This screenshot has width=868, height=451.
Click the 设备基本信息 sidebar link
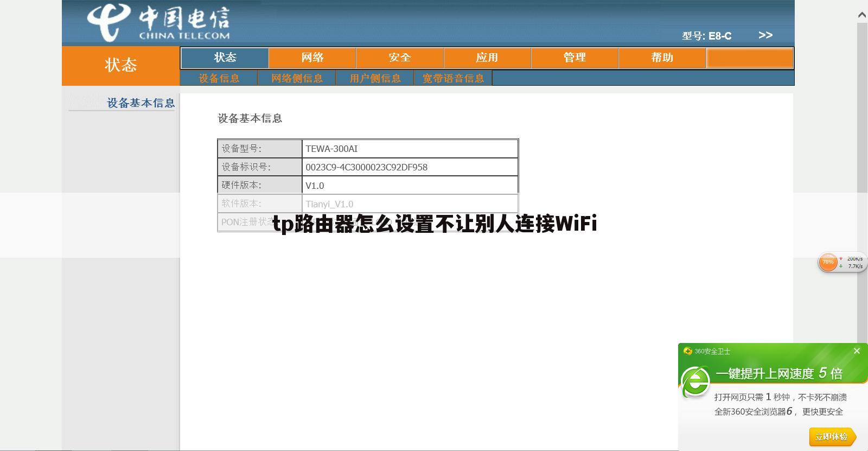pyautogui.click(x=141, y=103)
